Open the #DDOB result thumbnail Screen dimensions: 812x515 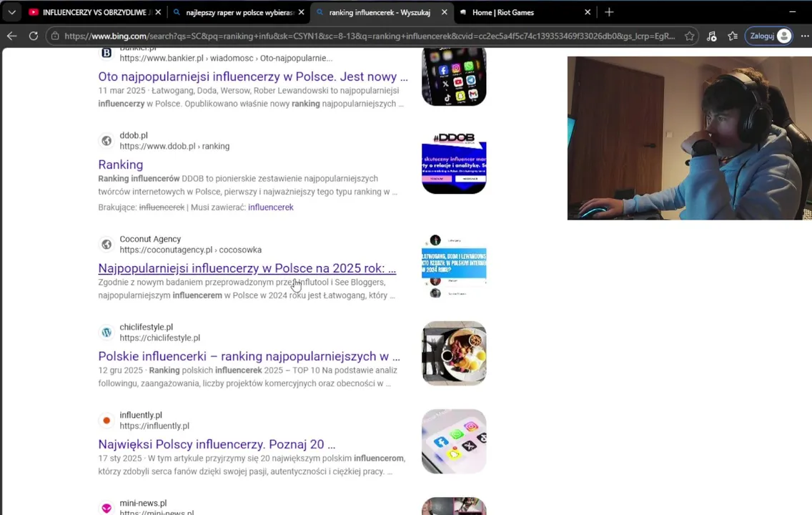click(x=454, y=162)
